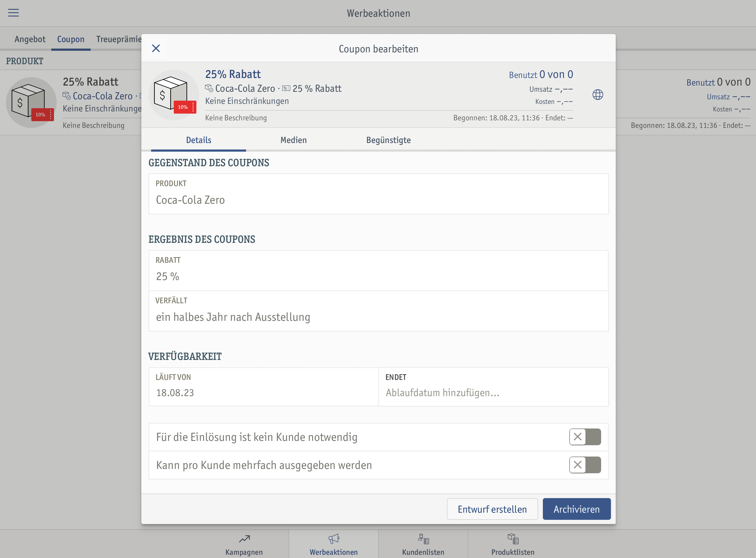Open the Verfällt expiry selection

(x=379, y=311)
